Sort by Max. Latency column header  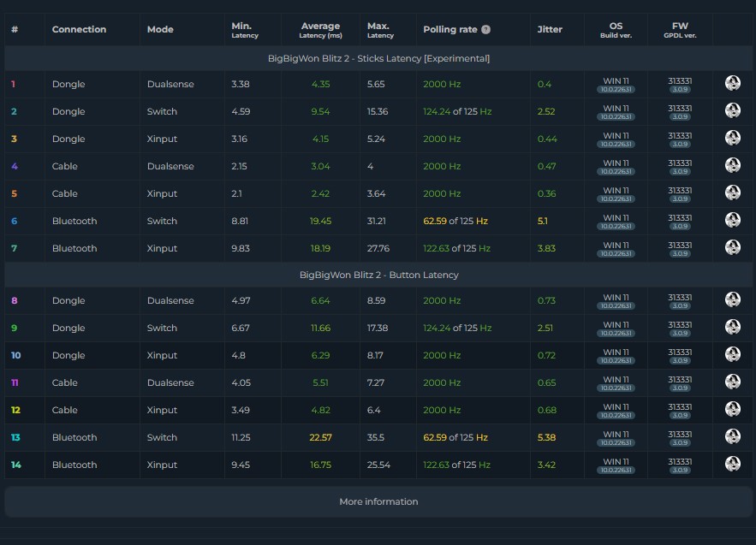(380, 29)
